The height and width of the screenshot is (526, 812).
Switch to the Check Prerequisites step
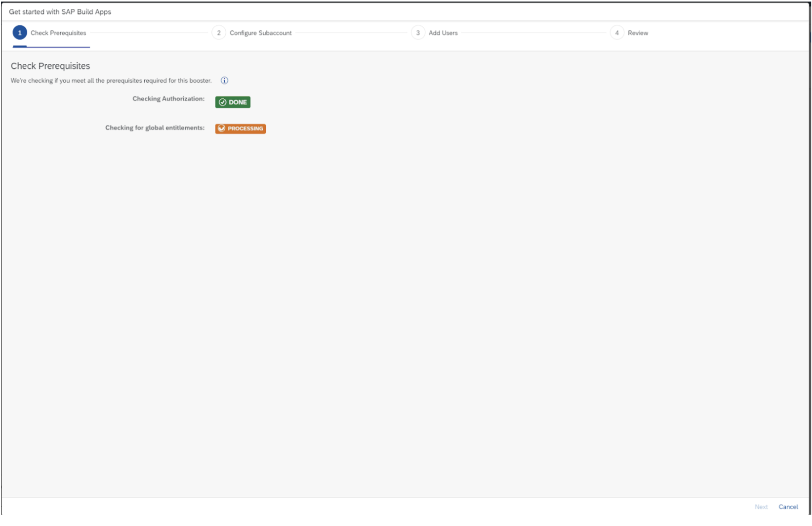coord(58,33)
